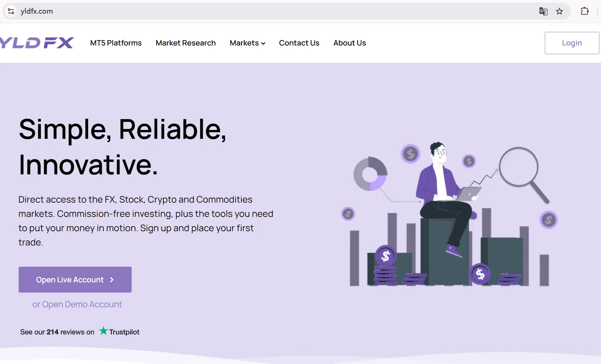Click the 'Simple, Reliable, Innovative.' headline
The height and width of the screenshot is (364, 601).
tap(123, 146)
